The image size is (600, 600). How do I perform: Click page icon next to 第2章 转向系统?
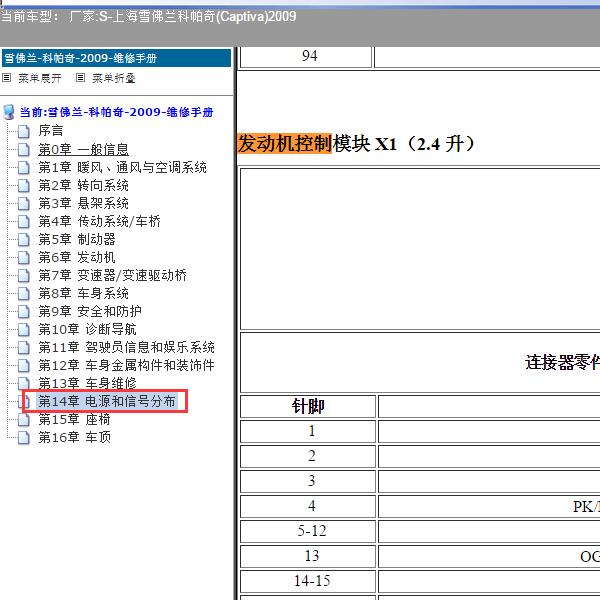tap(24, 185)
